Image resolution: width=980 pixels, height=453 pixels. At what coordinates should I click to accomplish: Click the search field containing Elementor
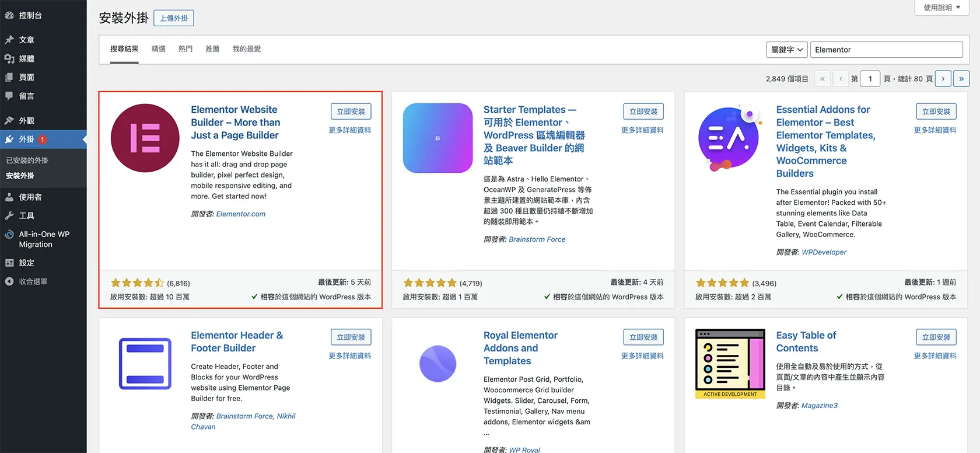887,50
